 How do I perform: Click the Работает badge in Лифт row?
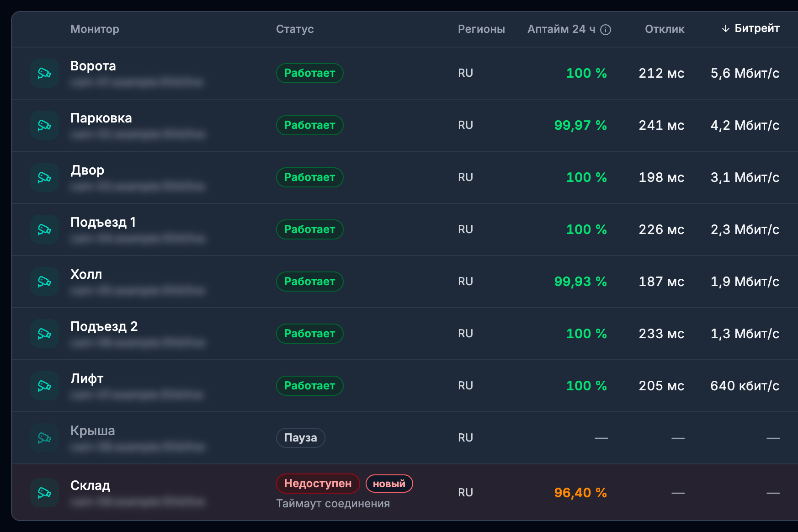pyautogui.click(x=310, y=386)
